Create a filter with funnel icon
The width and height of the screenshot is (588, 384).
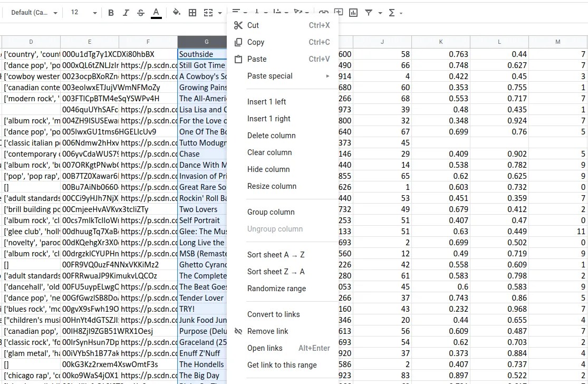(x=369, y=13)
